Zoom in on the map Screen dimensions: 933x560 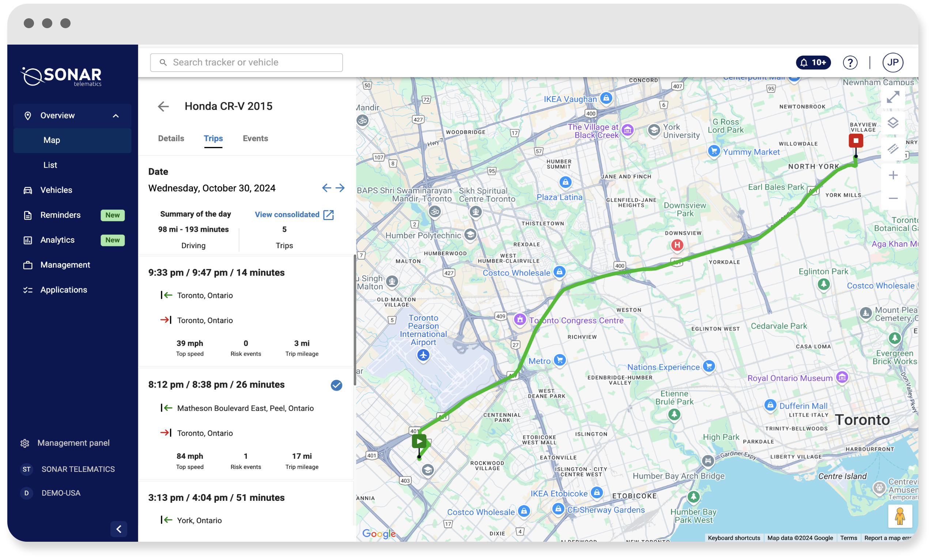point(893,175)
